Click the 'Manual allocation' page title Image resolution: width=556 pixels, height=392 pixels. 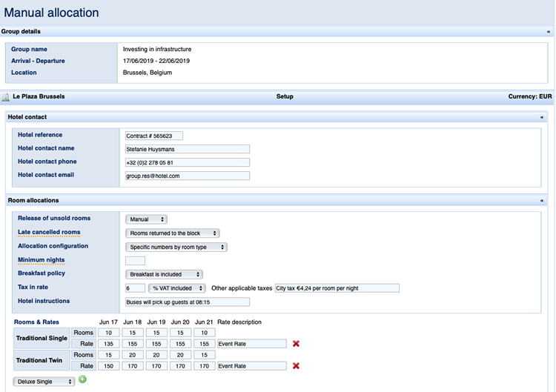coord(51,13)
